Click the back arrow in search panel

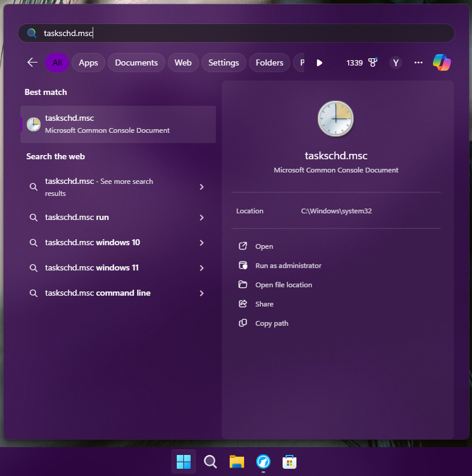click(x=32, y=63)
